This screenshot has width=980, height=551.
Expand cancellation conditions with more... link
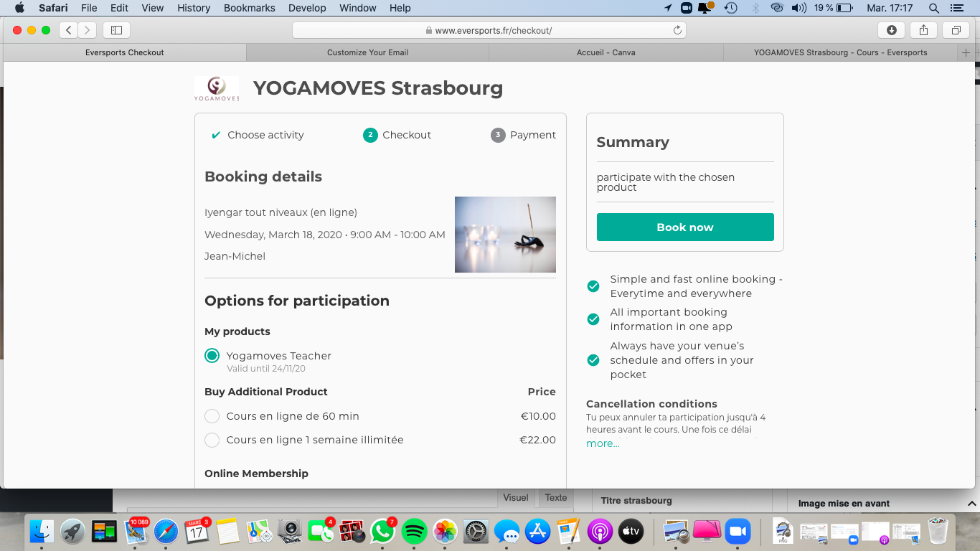(603, 443)
